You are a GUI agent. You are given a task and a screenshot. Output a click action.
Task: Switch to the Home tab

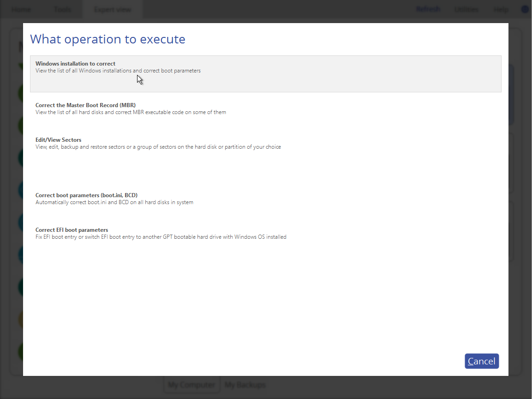(x=21, y=9)
